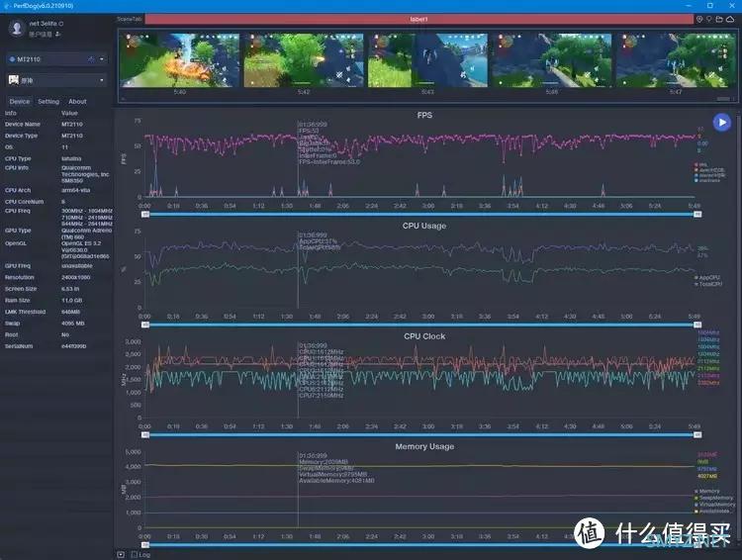Click the Ram Size value 11.0 GB
This screenshot has width=742, height=560.
click(72, 300)
